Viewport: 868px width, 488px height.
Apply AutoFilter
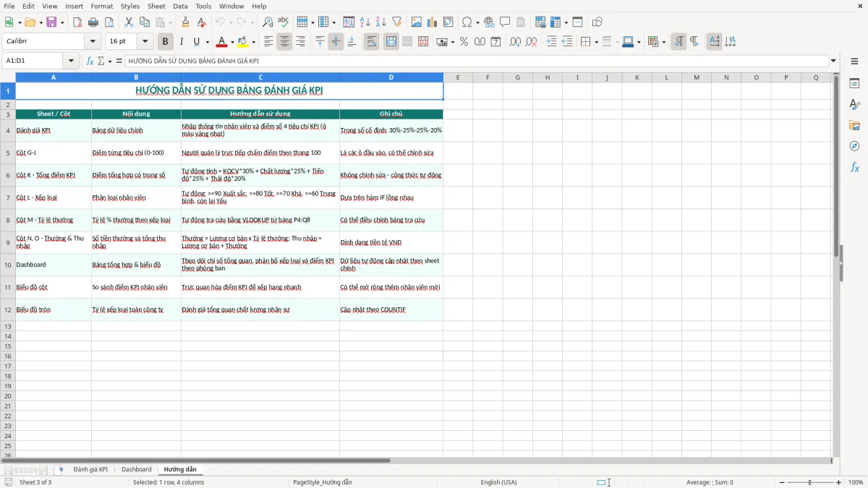(397, 22)
